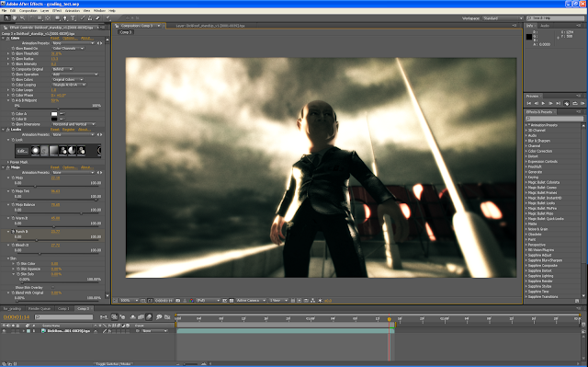Toggle the loop button in Preview panel
Viewport: 588px width, 367px height.
[575, 103]
